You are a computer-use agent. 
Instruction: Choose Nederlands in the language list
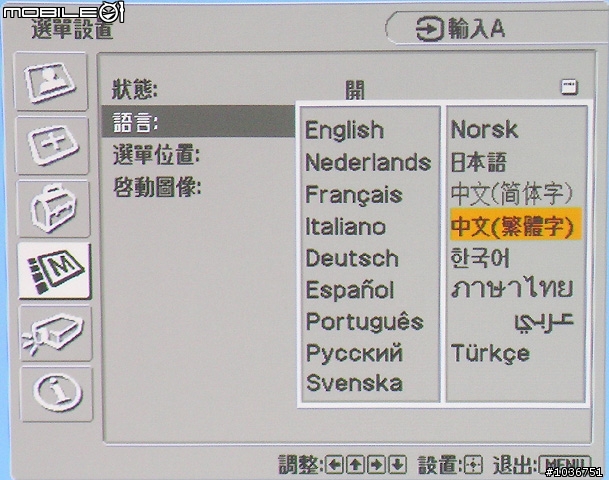coord(368,162)
